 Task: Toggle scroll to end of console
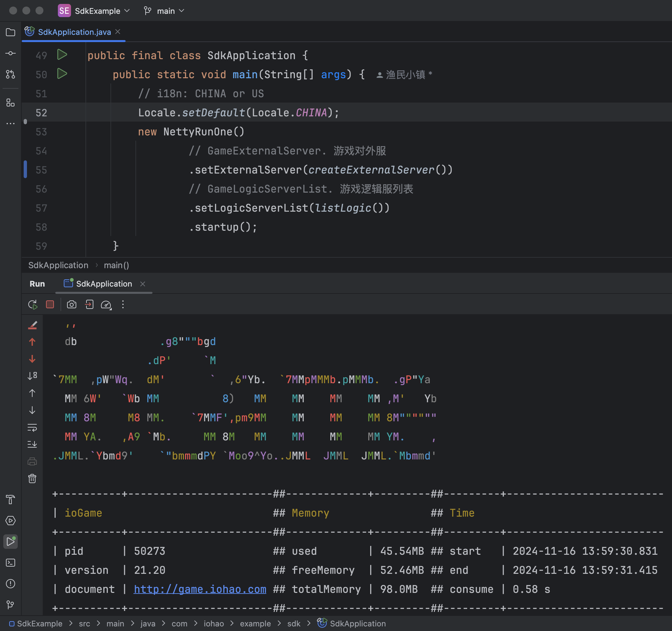(x=33, y=444)
